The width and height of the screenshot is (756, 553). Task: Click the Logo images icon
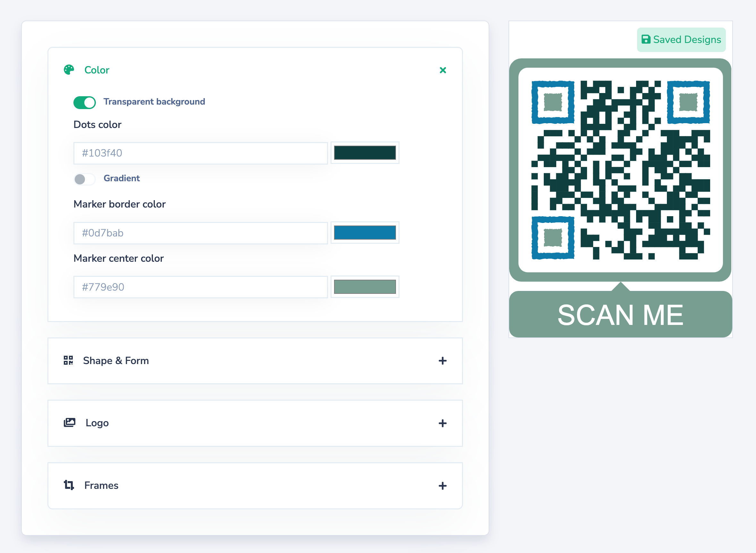point(70,423)
